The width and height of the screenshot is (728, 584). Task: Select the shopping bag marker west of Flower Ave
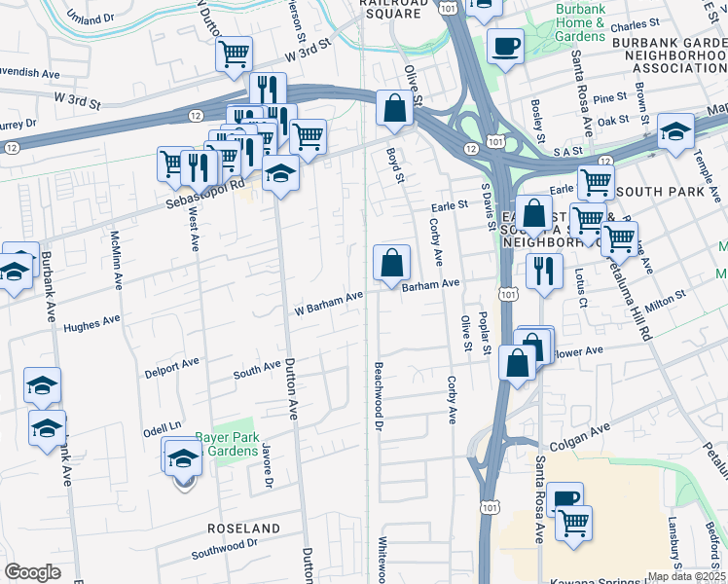point(518,362)
